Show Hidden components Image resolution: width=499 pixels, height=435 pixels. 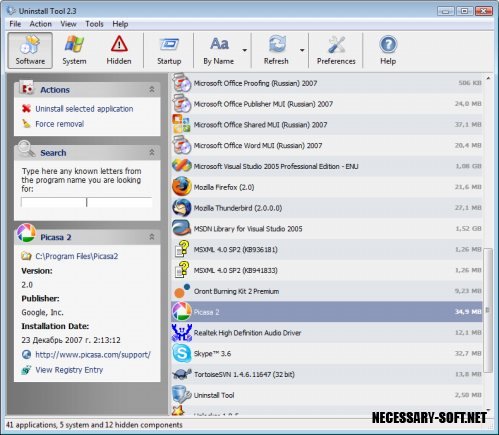point(119,51)
